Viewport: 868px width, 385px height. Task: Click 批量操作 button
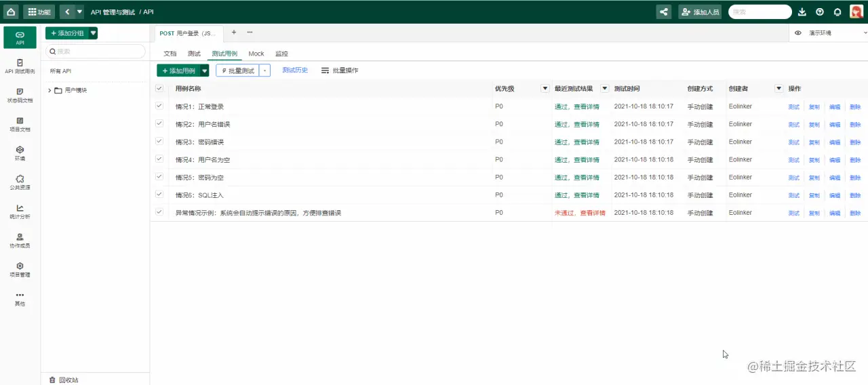click(340, 70)
